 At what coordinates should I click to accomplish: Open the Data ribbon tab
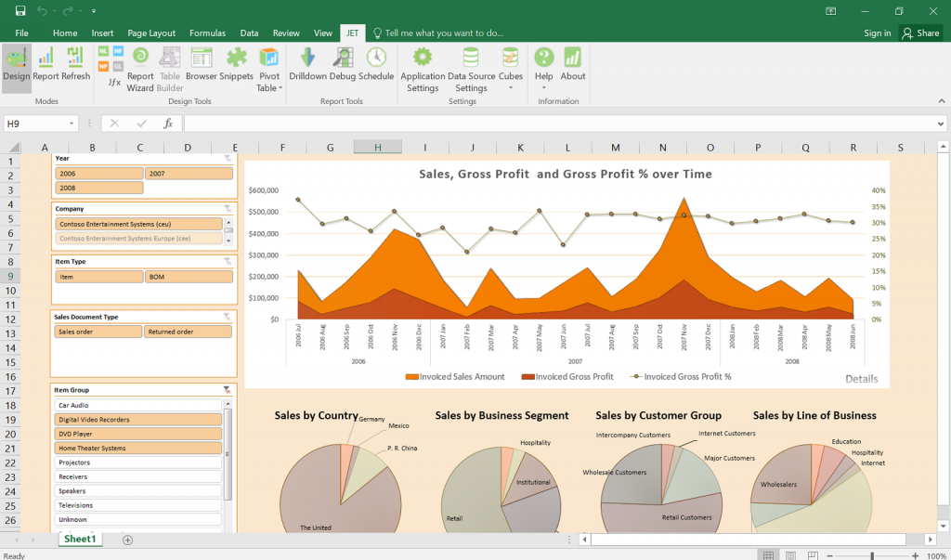tap(249, 33)
